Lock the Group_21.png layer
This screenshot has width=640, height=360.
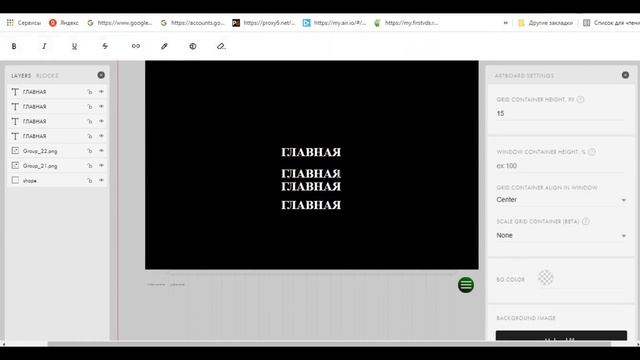(x=90, y=166)
